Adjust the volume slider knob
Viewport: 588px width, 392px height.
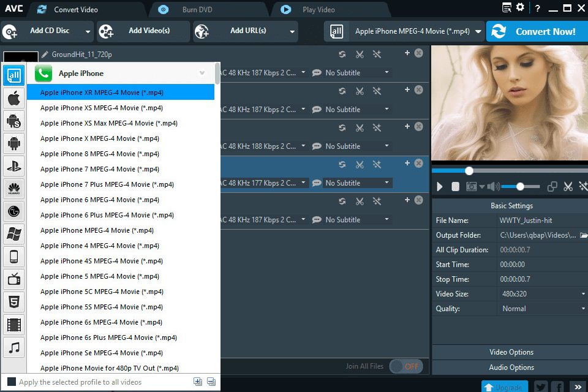520,186
